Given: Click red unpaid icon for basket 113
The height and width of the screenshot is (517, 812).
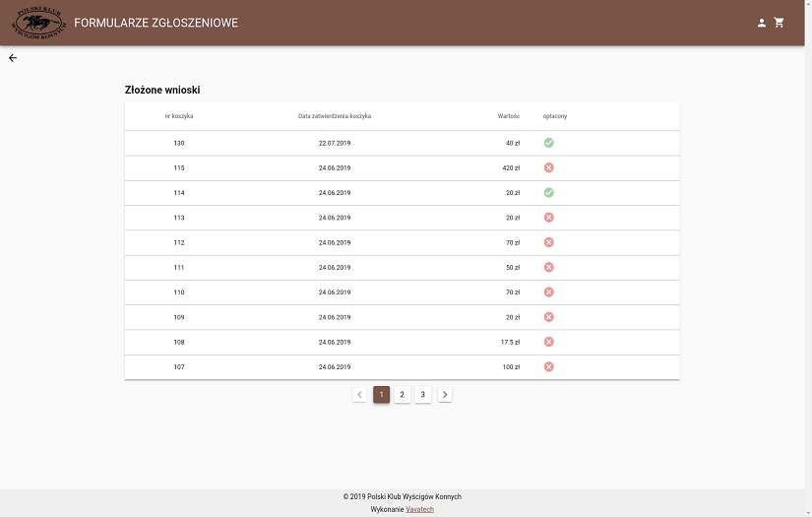Looking at the screenshot, I should [x=549, y=218].
